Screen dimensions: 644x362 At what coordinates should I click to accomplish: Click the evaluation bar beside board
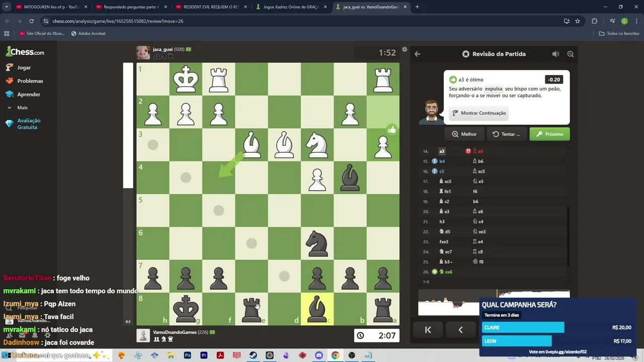tap(128, 194)
